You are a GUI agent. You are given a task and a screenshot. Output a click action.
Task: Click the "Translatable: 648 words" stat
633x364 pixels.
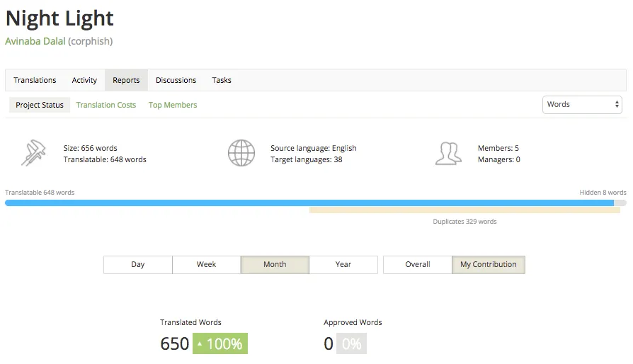pos(105,159)
